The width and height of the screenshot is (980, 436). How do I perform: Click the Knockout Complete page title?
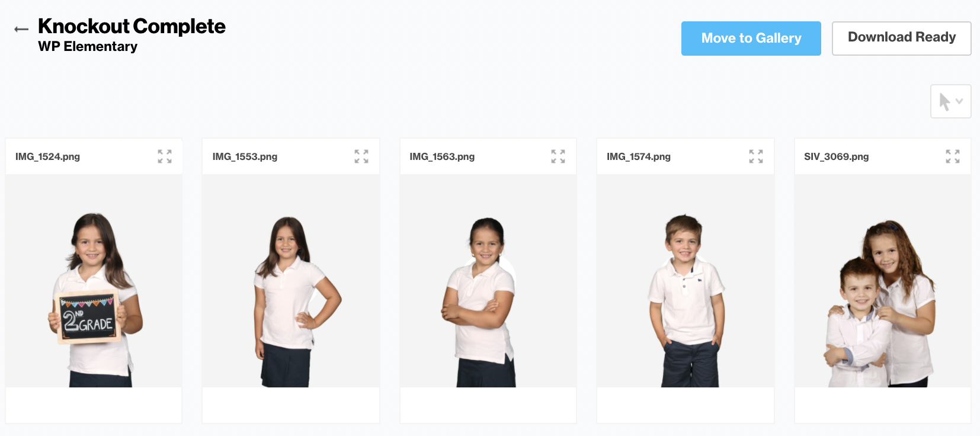pyautogui.click(x=132, y=26)
